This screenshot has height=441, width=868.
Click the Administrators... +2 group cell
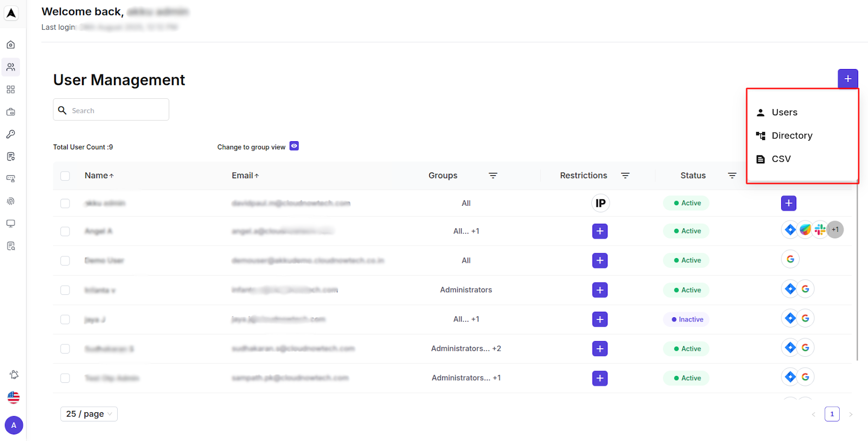[466, 349]
